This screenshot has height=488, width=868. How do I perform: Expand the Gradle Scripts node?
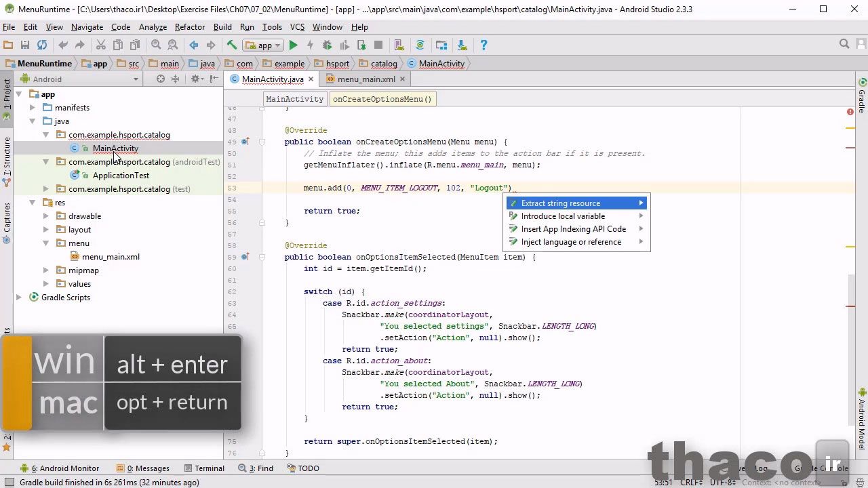point(19,298)
